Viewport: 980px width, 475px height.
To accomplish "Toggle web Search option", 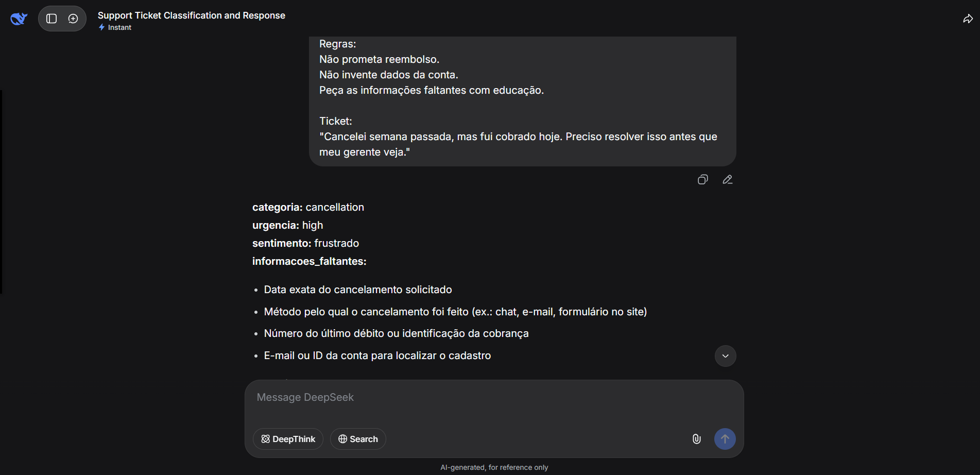I will [358, 439].
